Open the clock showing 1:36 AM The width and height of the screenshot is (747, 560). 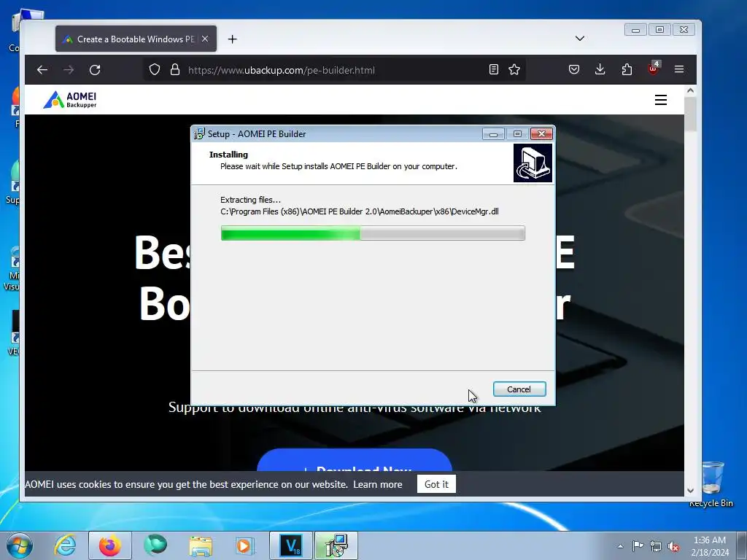tap(710, 546)
